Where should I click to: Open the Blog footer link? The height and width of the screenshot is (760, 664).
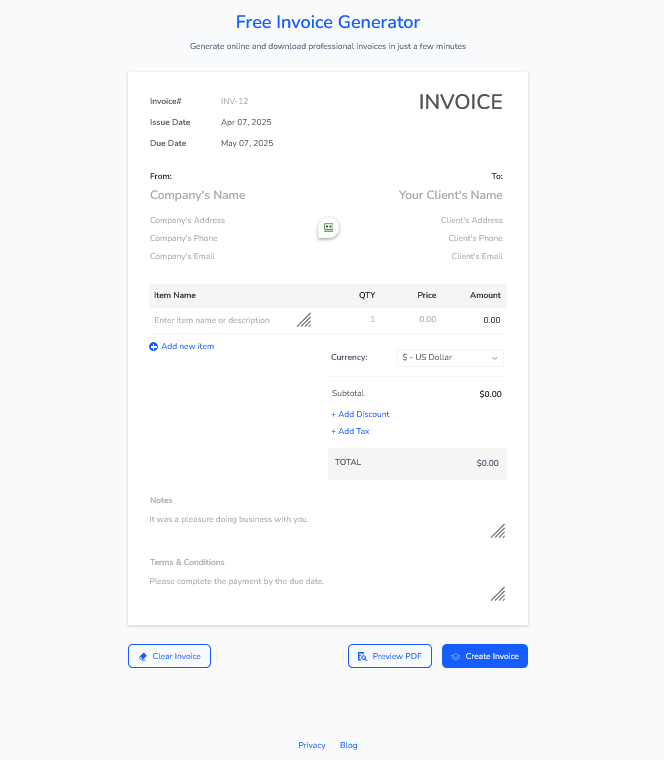tap(348, 745)
